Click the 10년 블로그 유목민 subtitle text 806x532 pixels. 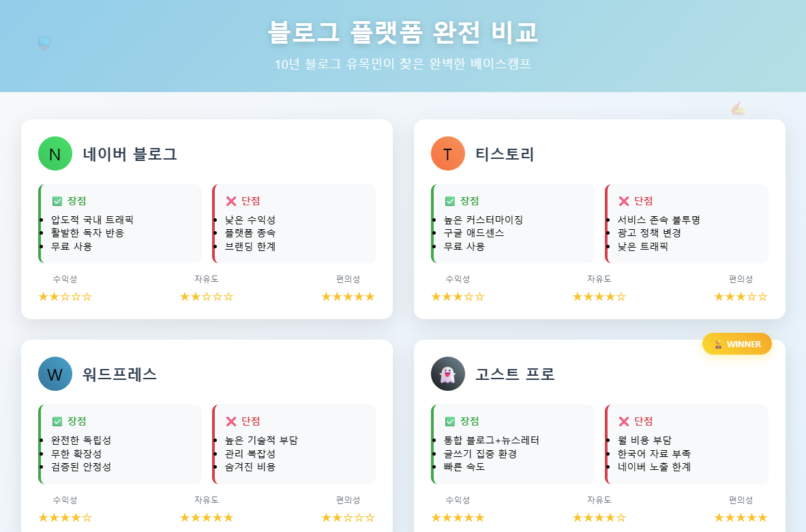(403, 65)
